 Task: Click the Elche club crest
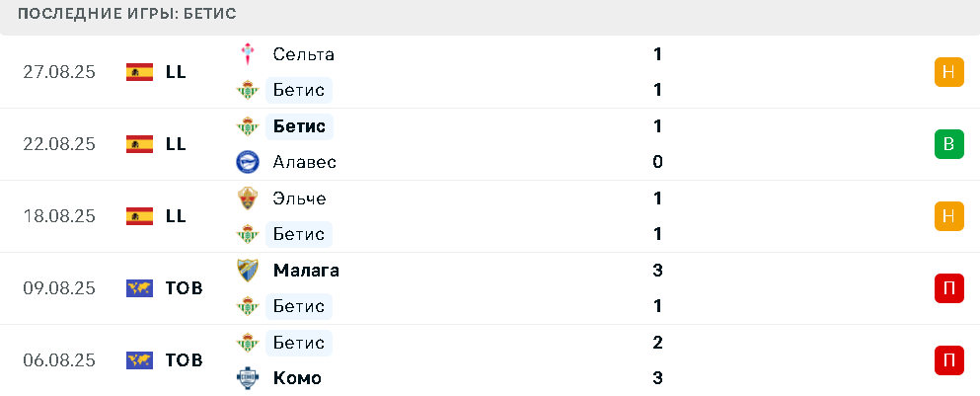pos(248,198)
